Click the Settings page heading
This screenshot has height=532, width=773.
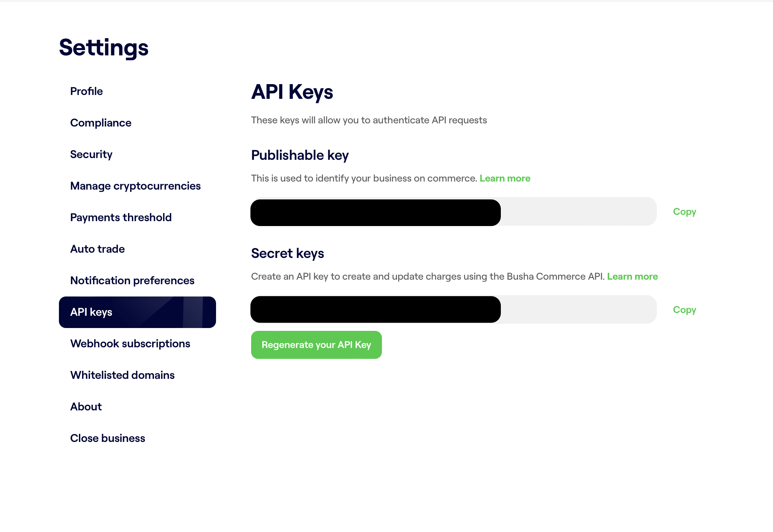click(x=104, y=48)
